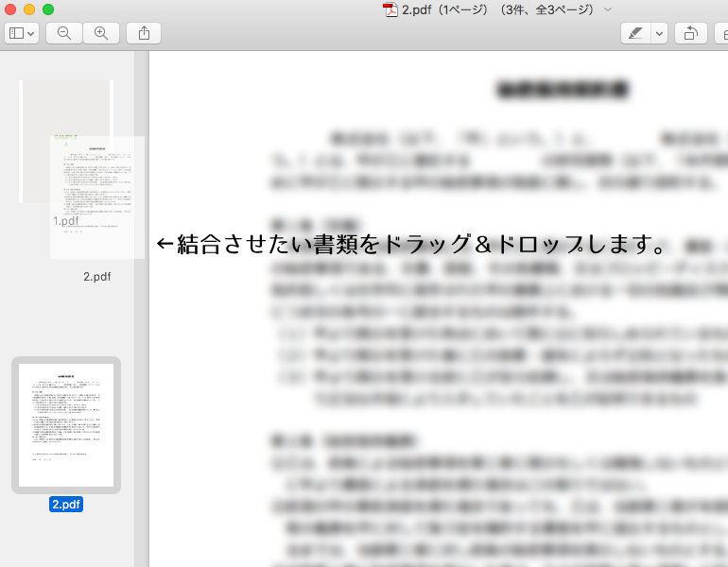Click the 2.pdf window title text
728x567 pixels.
point(497,9)
